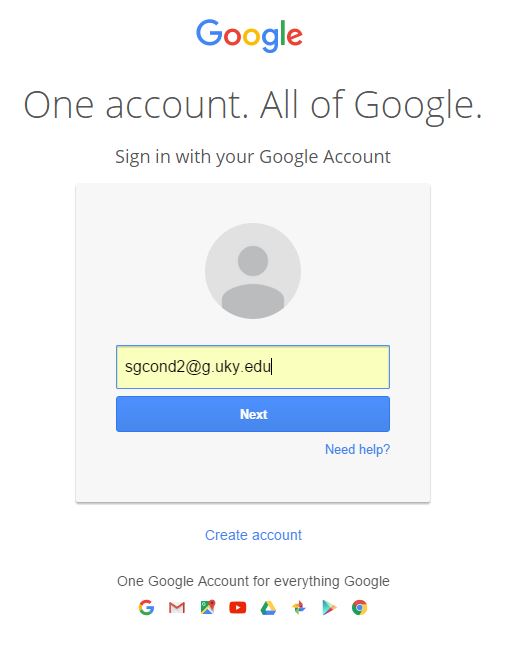Click 'All of Google.' in the large headline
This screenshot has height=670, width=508.
[371, 107]
